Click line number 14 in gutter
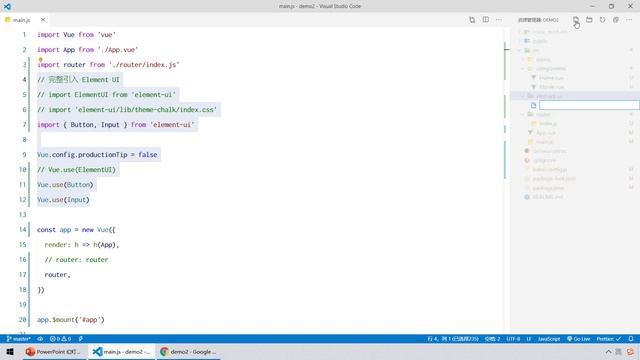Image resolution: width=640 pixels, height=360 pixels. (x=22, y=230)
